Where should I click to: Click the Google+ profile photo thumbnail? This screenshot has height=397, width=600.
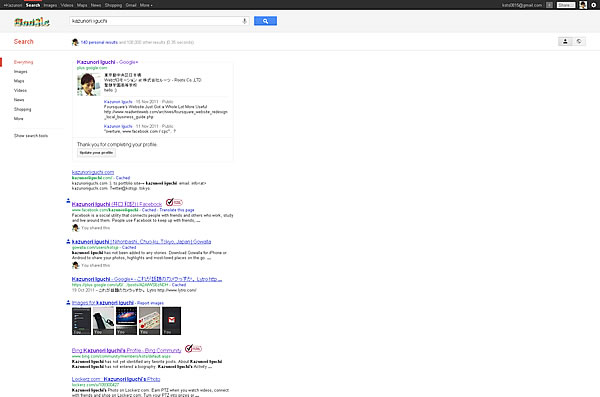coord(89,84)
